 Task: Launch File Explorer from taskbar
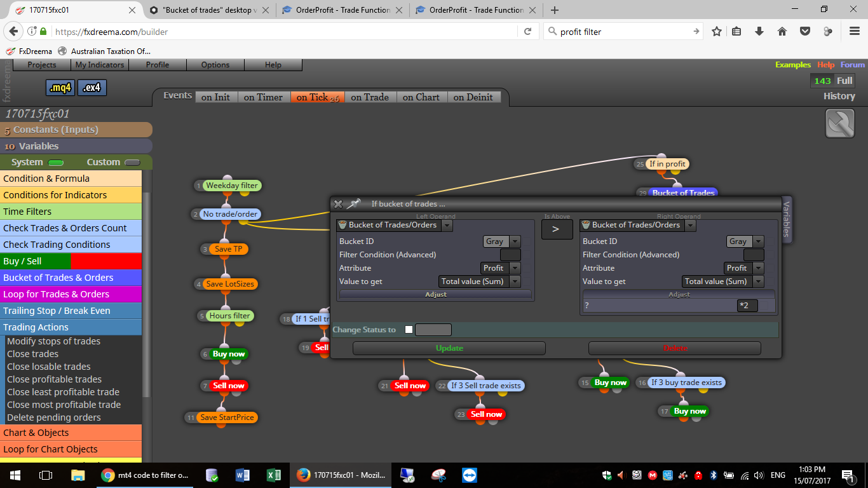(78, 475)
